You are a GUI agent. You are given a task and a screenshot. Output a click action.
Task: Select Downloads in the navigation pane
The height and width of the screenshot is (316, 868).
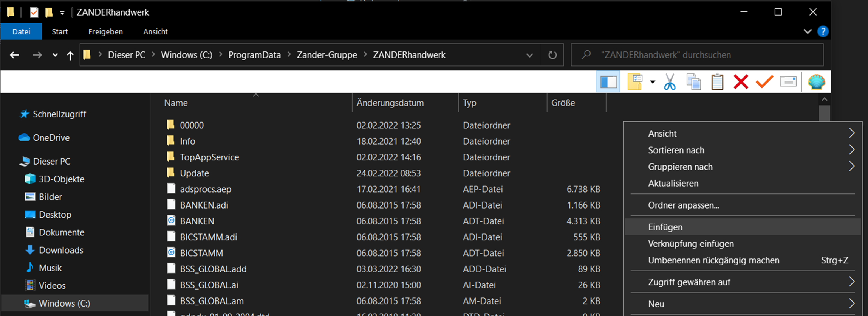(61, 250)
